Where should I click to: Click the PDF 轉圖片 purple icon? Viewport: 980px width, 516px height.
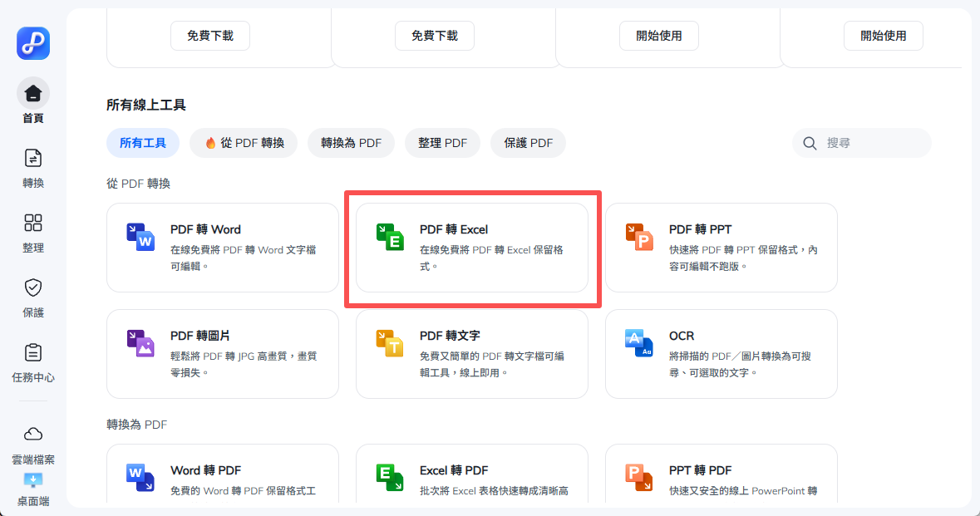140,343
